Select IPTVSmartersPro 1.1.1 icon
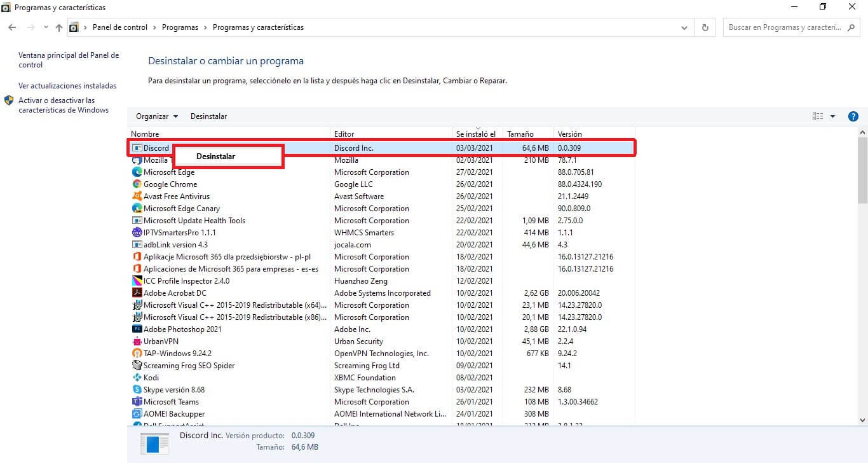Image resolution: width=868 pixels, height=463 pixels. (x=137, y=233)
